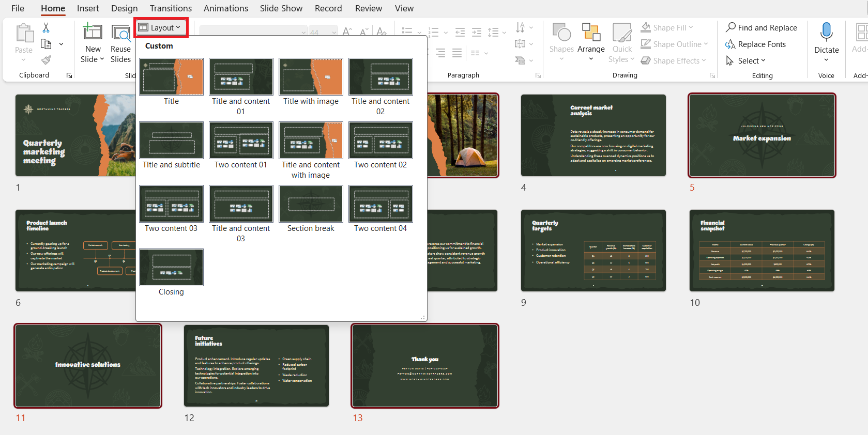The width and height of the screenshot is (868, 435).
Task: Open Reuse Slides
Action: coord(121,44)
